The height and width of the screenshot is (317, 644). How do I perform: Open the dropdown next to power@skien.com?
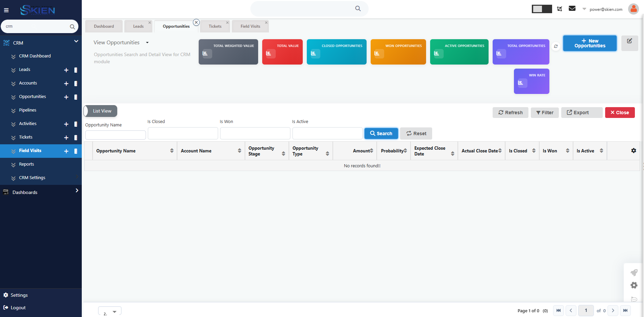pyautogui.click(x=584, y=9)
